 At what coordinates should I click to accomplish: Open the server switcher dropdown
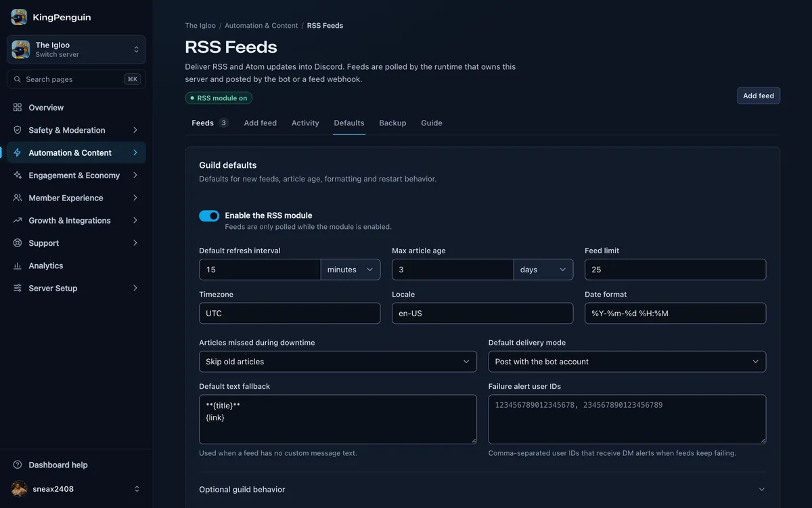pyautogui.click(x=76, y=49)
